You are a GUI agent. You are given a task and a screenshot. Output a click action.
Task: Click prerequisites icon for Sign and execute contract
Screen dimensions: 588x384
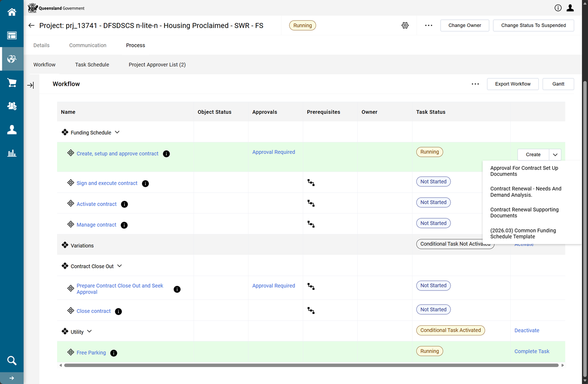point(311,183)
